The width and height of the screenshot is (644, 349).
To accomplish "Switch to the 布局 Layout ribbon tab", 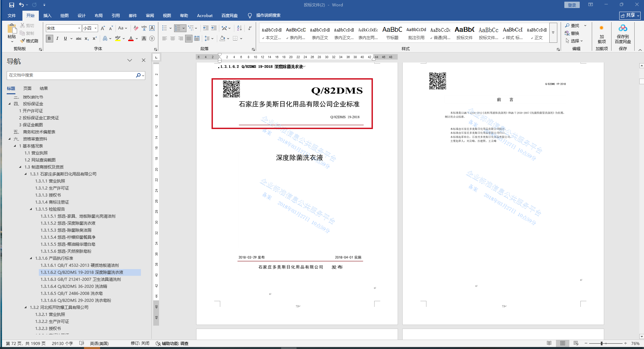I will (99, 15).
